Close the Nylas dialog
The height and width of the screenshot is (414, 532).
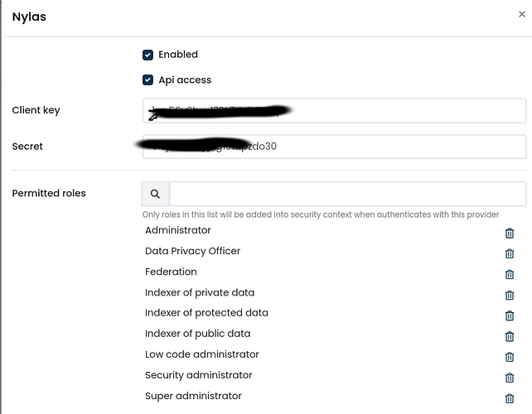pyautogui.click(x=522, y=14)
